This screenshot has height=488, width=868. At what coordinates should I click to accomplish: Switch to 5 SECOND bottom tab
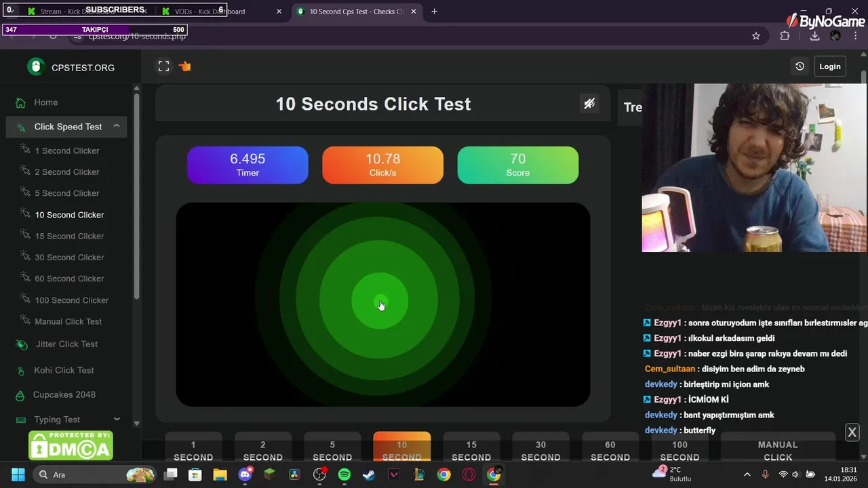(x=332, y=447)
